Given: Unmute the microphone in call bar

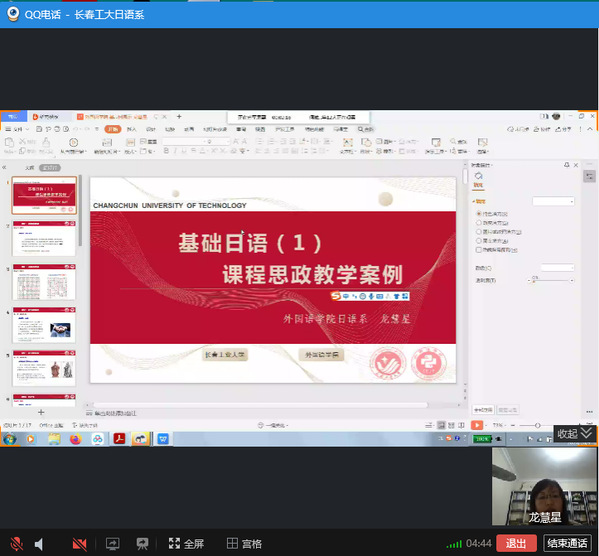Looking at the screenshot, I should tap(16, 543).
